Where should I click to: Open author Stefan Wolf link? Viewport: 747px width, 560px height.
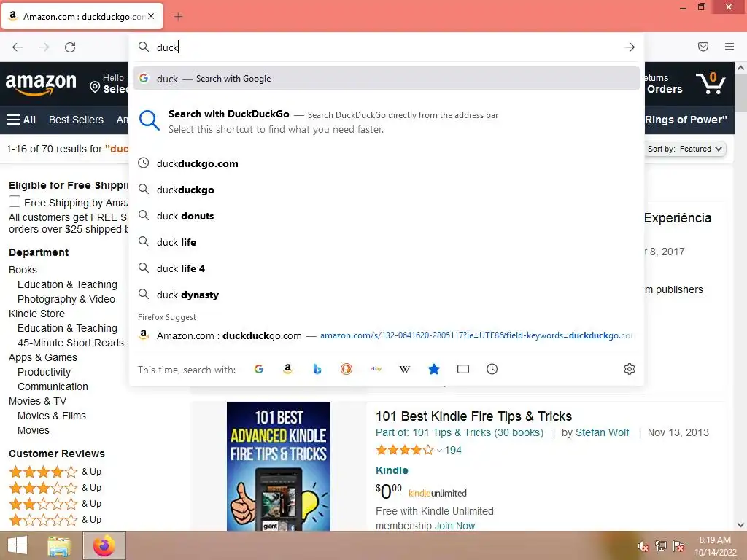602,433
